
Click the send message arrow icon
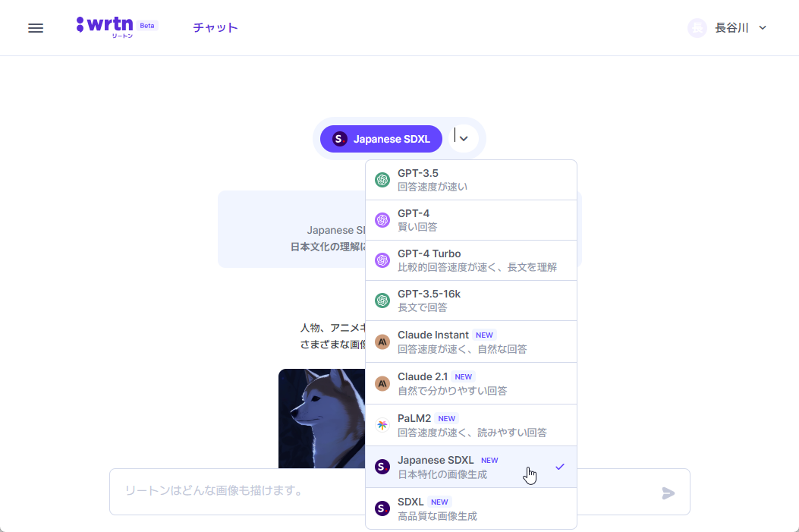click(x=668, y=493)
